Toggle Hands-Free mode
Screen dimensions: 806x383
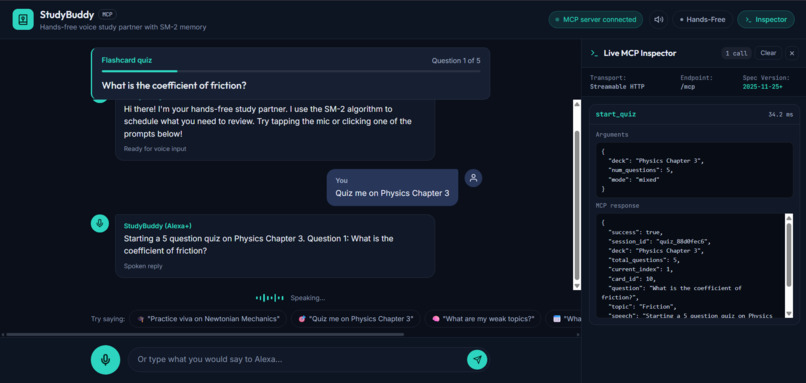tap(702, 20)
